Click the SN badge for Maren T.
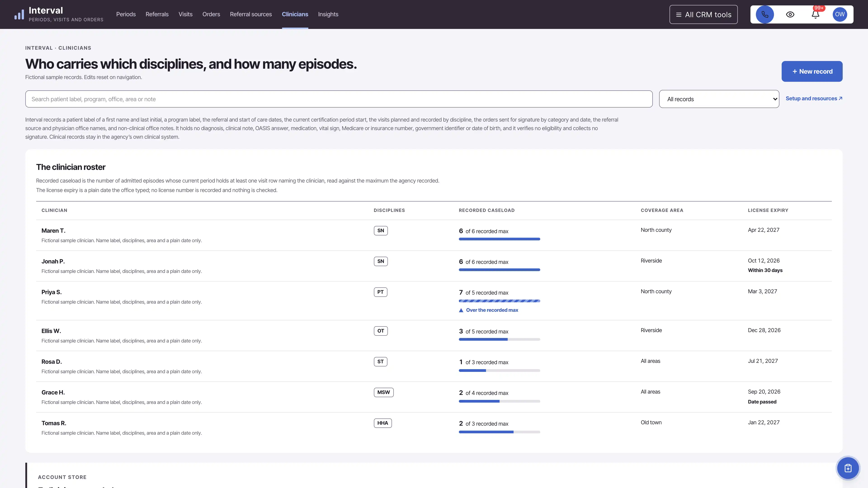 (381, 231)
